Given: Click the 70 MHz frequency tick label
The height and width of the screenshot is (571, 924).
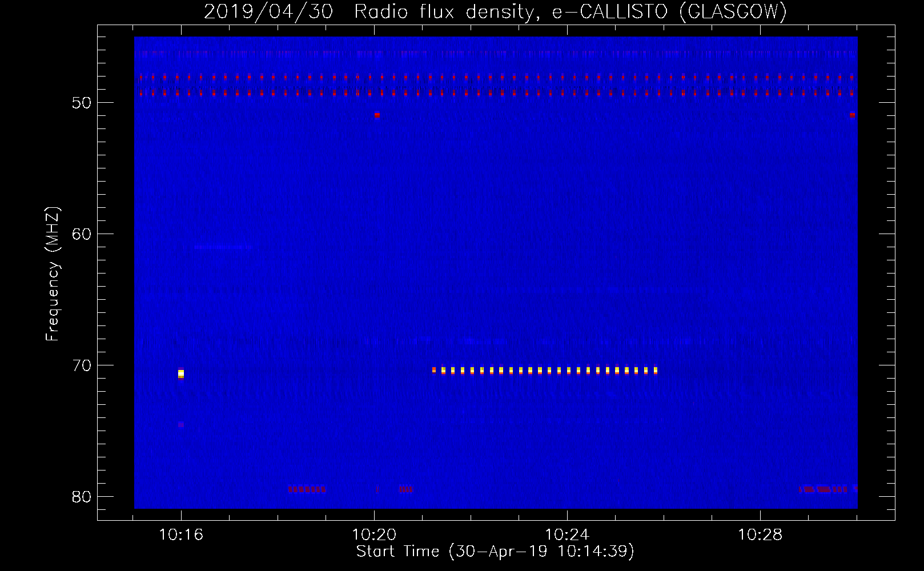Looking at the screenshot, I should (82, 365).
